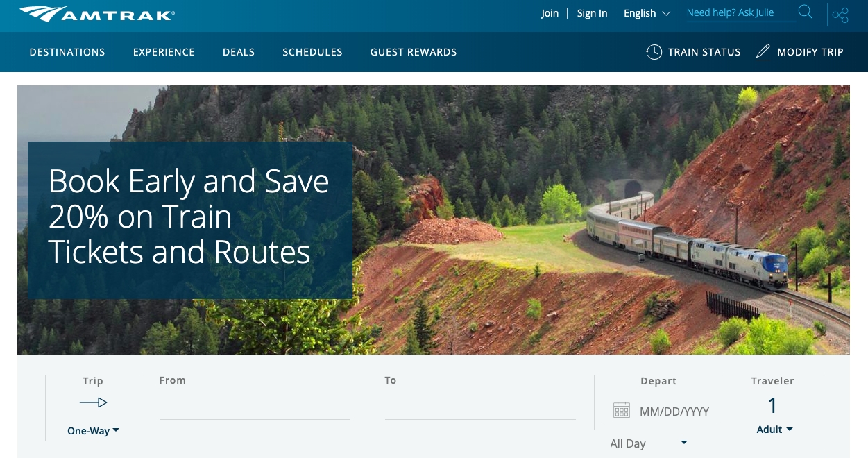Focus the From station field
868x458 pixels.
click(x=255, y=406)
